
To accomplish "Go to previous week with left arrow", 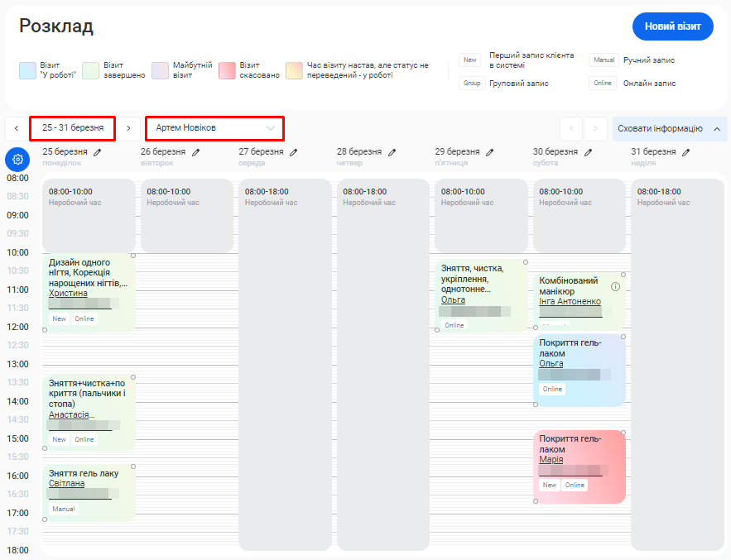I will pos(16,128).
